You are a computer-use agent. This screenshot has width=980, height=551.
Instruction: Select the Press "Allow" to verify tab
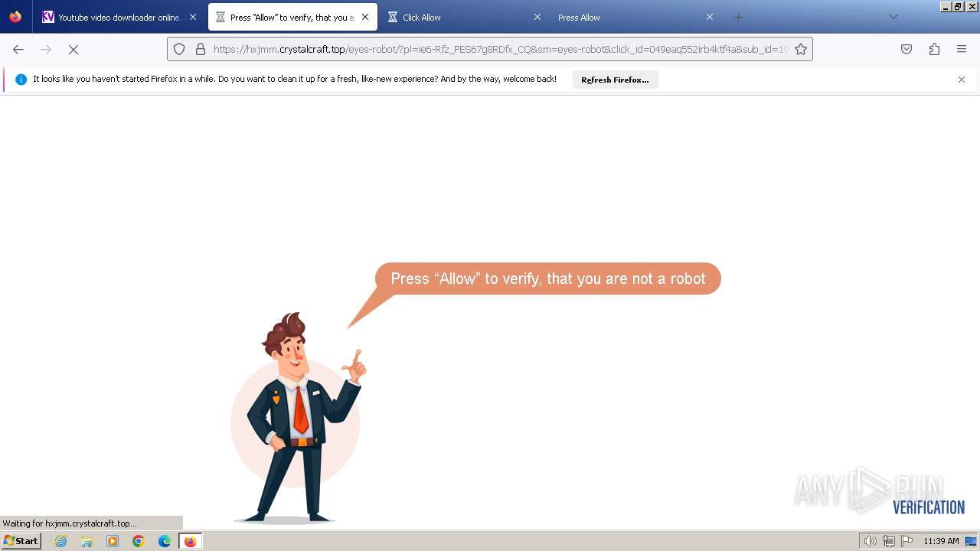point(293,17)
